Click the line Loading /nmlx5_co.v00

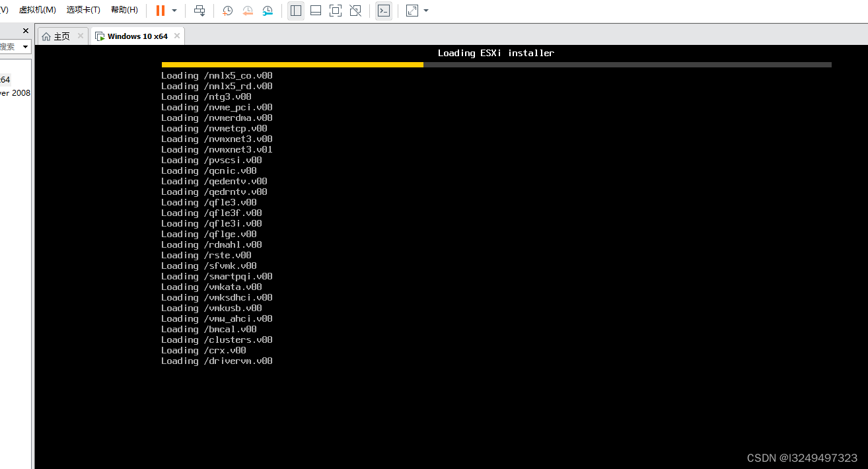(x=217, y=75)
